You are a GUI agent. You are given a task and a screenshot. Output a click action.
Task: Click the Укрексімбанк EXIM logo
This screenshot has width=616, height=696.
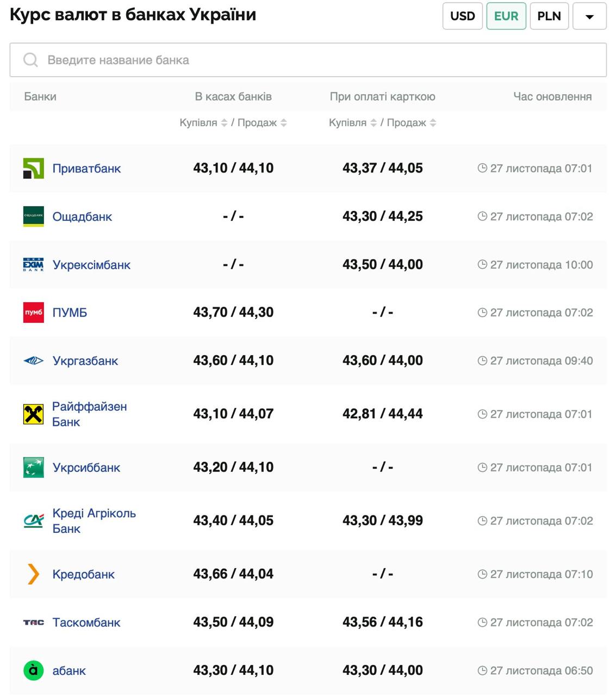33,265
